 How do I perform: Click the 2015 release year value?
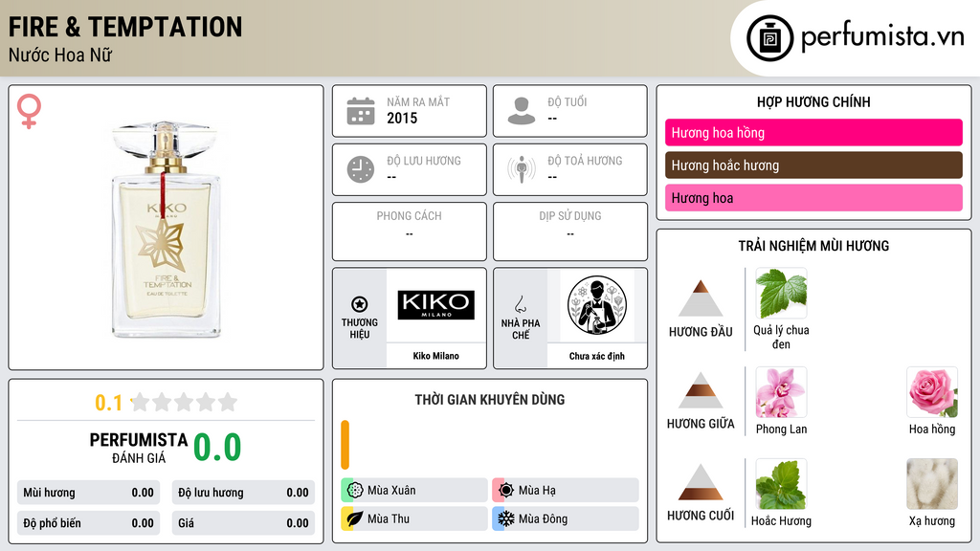click(402, 118)
